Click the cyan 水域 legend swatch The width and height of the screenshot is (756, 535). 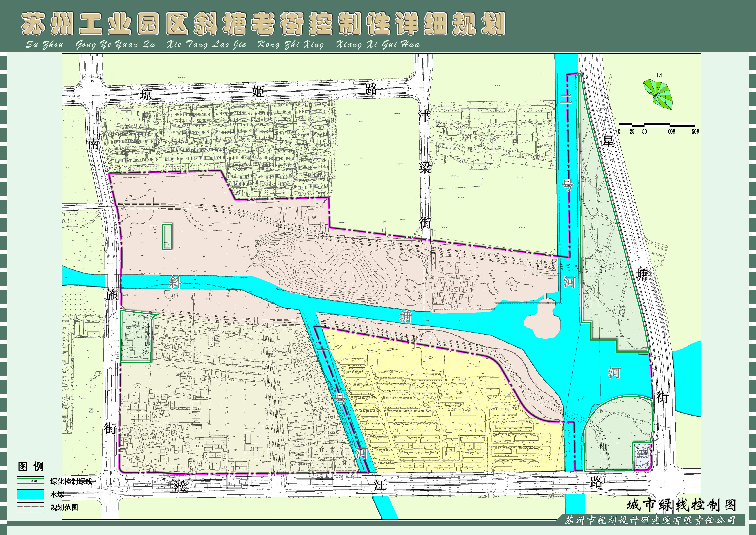(x=31, y=494)
